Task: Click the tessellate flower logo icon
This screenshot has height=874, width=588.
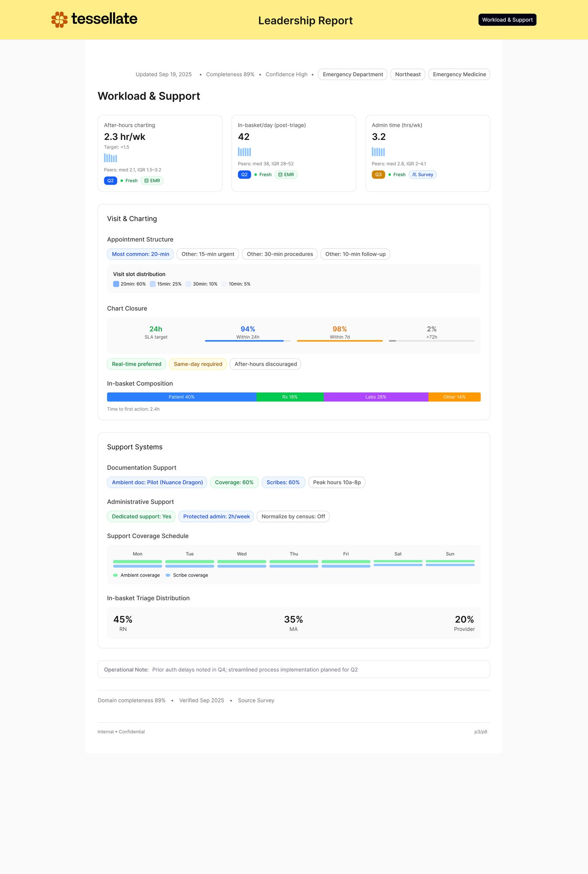Action: (59, 20)
